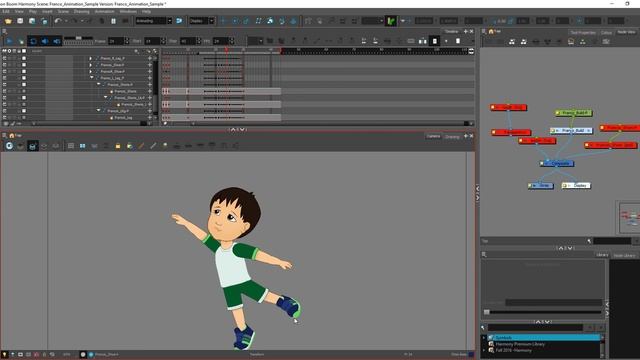640x360 pixels.
Task: Select Harmony Premium Library in library list
Action: (520, 344)
